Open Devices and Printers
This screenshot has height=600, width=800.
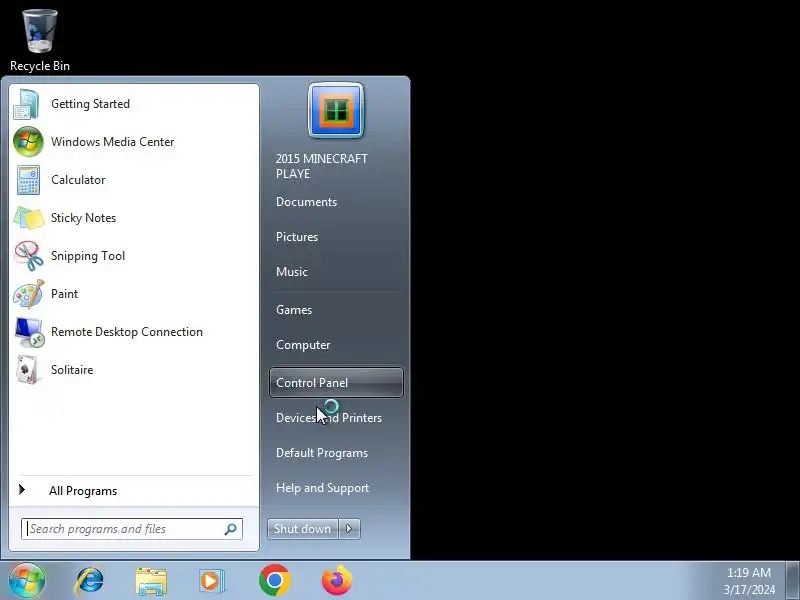point(329,418)
